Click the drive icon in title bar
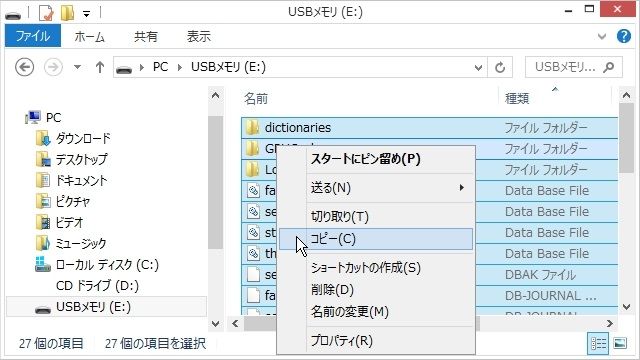 13,16
